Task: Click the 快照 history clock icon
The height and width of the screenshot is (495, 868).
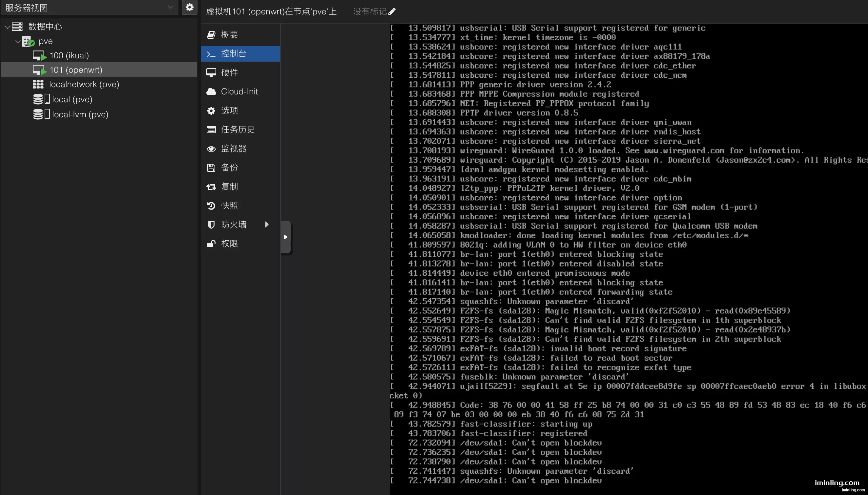Action: 211,206
